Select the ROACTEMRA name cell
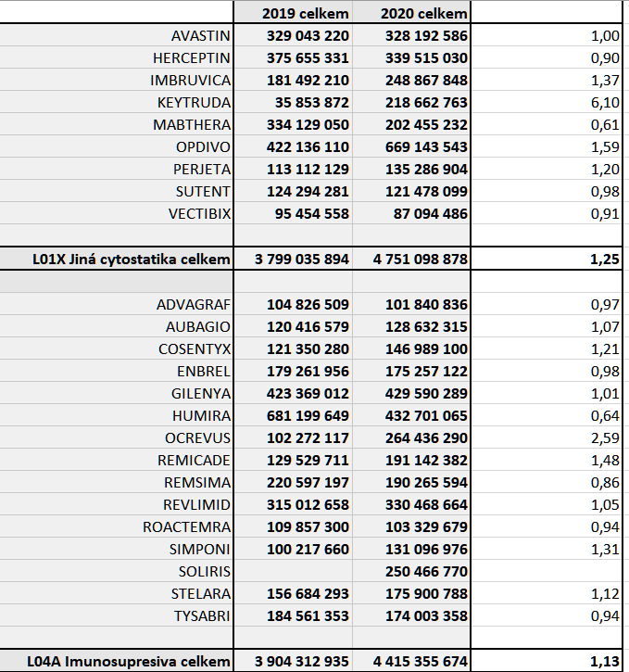 [117, 527]
